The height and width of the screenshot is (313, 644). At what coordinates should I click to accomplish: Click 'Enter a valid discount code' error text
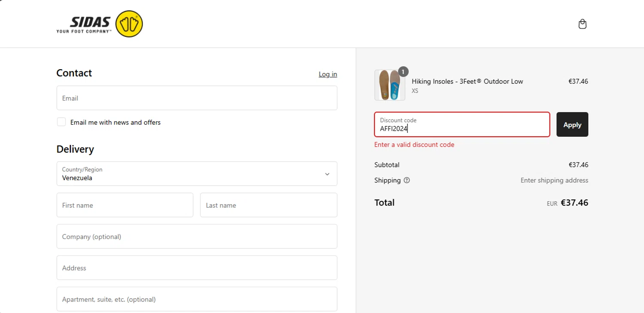point(414,144)
